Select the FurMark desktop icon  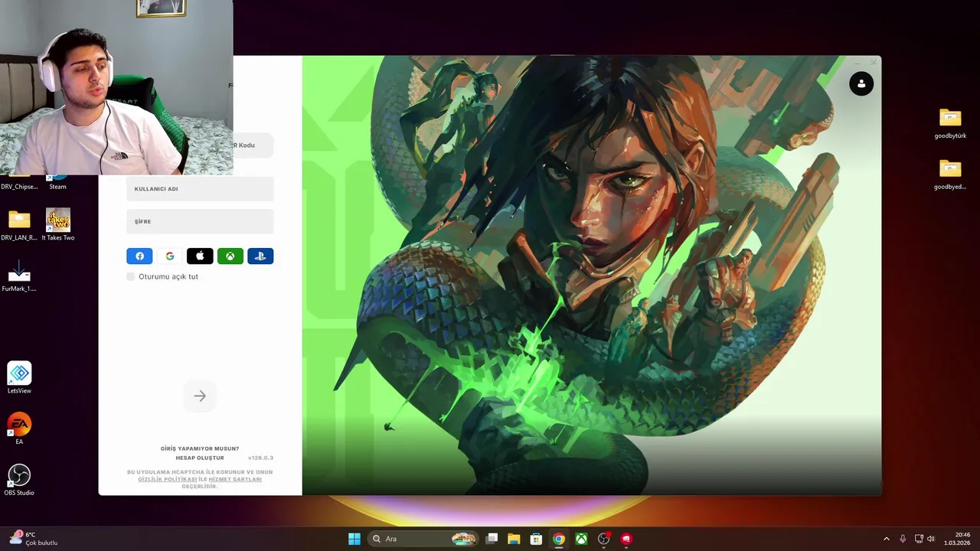pyautogui.click(x=19, y=276)
